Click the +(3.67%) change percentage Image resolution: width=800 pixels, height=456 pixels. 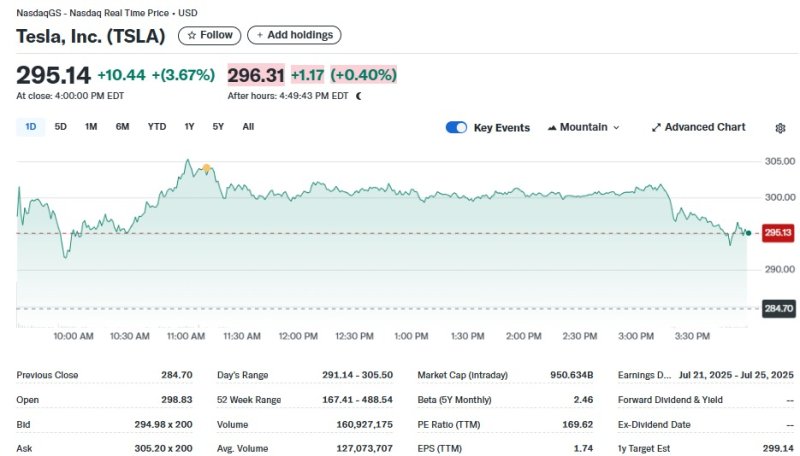pos(183,75)
